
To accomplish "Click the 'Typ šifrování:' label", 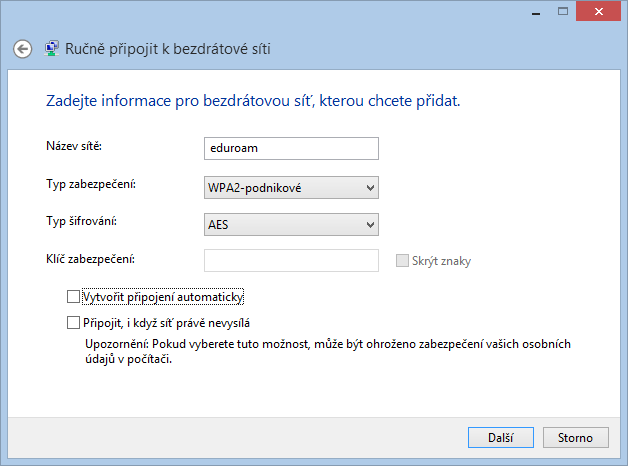I will (x=81, y=221).
